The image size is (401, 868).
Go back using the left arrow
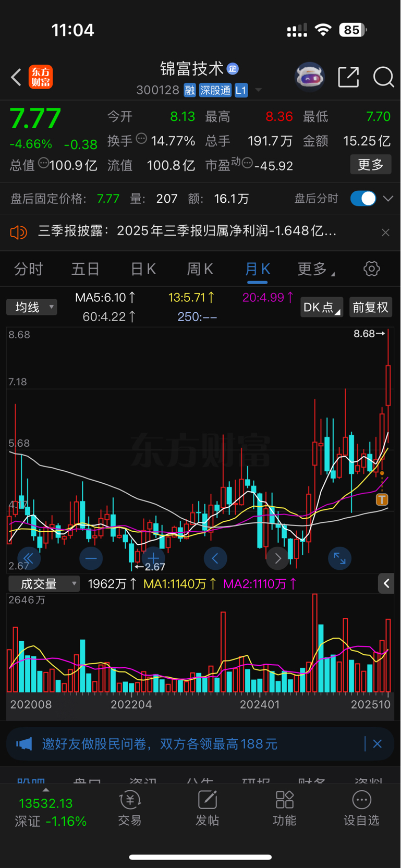pyautogui.click(x=16, y=77)
